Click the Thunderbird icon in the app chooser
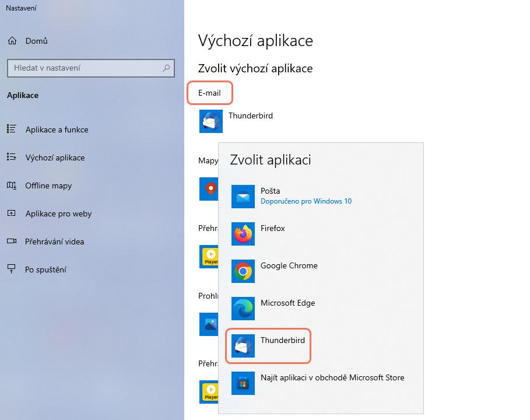 pyautogui.click(x=243, y=346)
